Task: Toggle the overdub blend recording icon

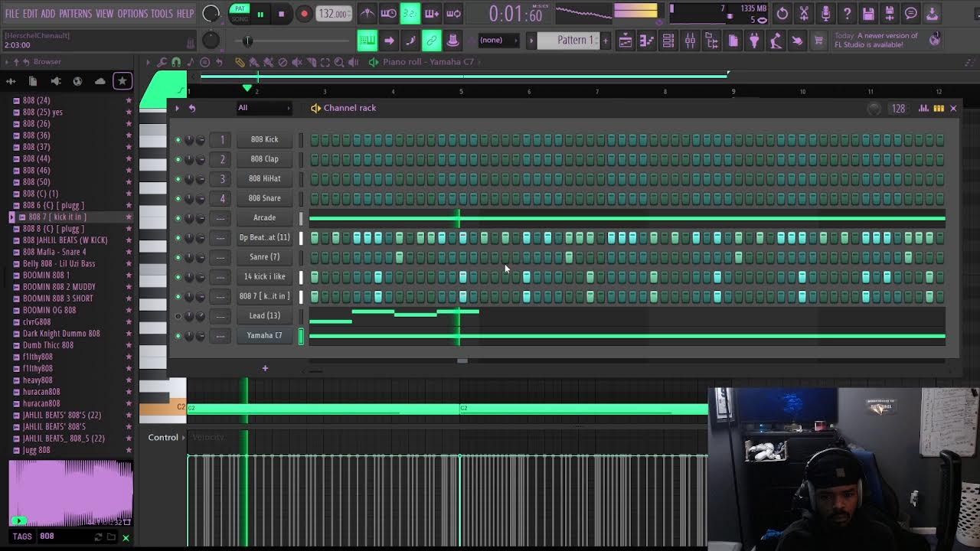Action: [x=432, y=14]
